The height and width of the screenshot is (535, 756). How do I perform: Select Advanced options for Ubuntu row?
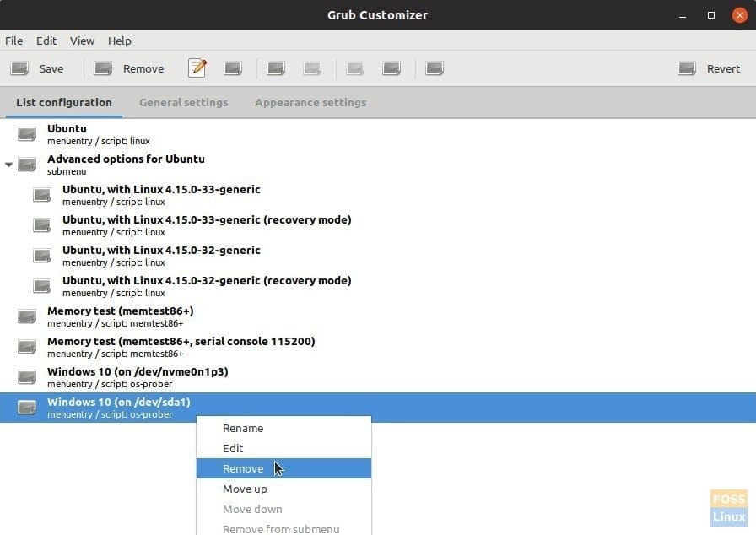tap(378, 165)
